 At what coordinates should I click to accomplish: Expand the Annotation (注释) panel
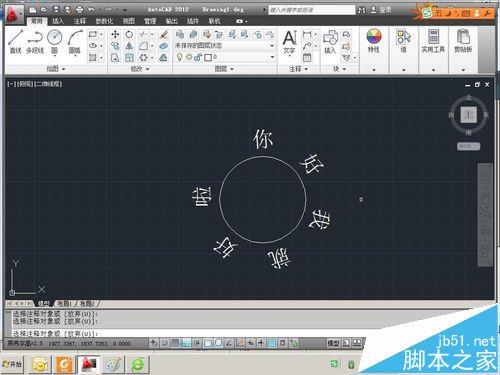pos(298,69)
